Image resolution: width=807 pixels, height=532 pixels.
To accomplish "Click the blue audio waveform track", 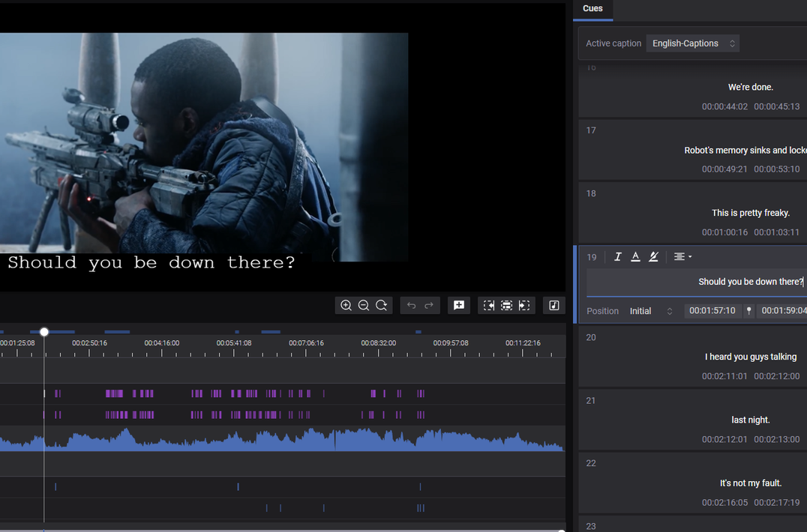I will coord(282,440).
